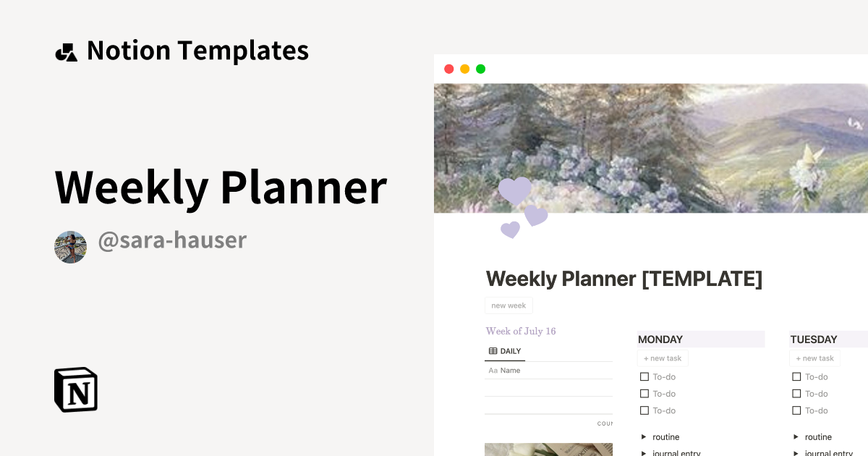Open the @sara-hauser profile link

tap(172, 240)
